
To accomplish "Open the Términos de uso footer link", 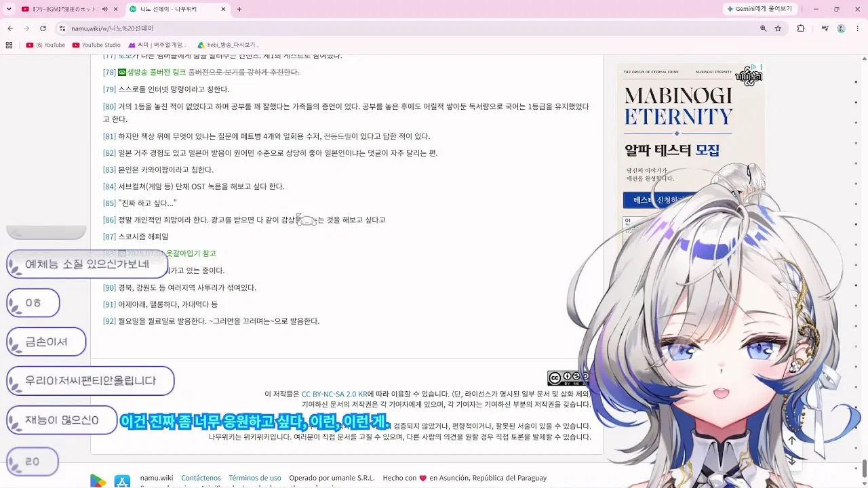I will point(255,478).
